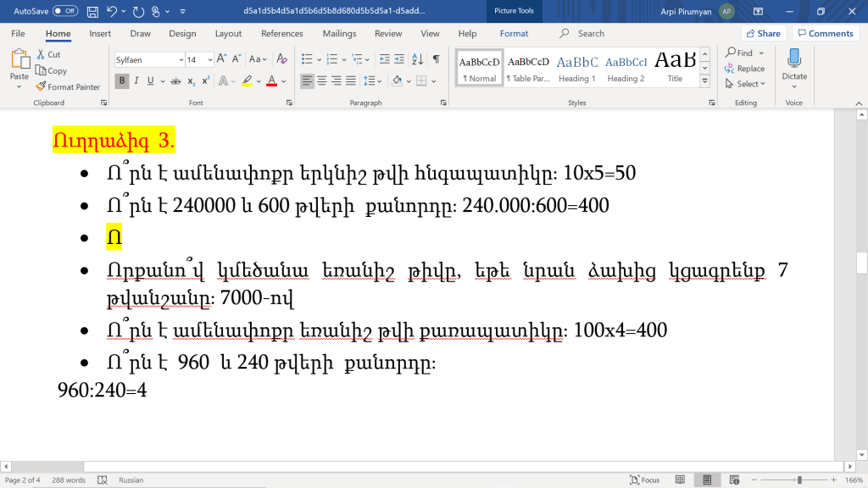Open the Sylfaen font name dropdown
868x488 pixels.
(181, 60)
